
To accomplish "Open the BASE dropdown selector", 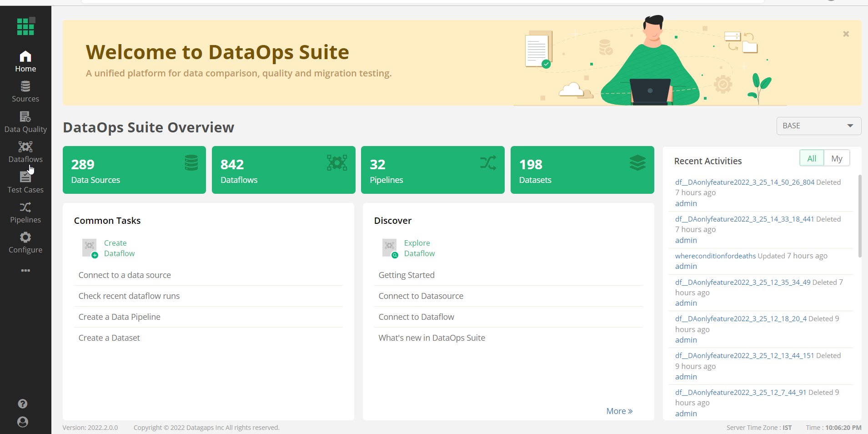I will click(x=818, y=126).
